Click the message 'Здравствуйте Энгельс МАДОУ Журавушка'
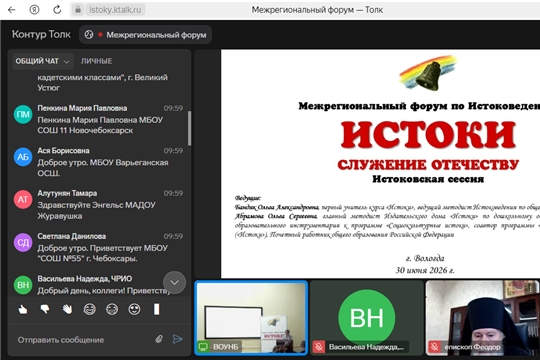The height and width of the screenshot is (360, 540). point(96,210)
